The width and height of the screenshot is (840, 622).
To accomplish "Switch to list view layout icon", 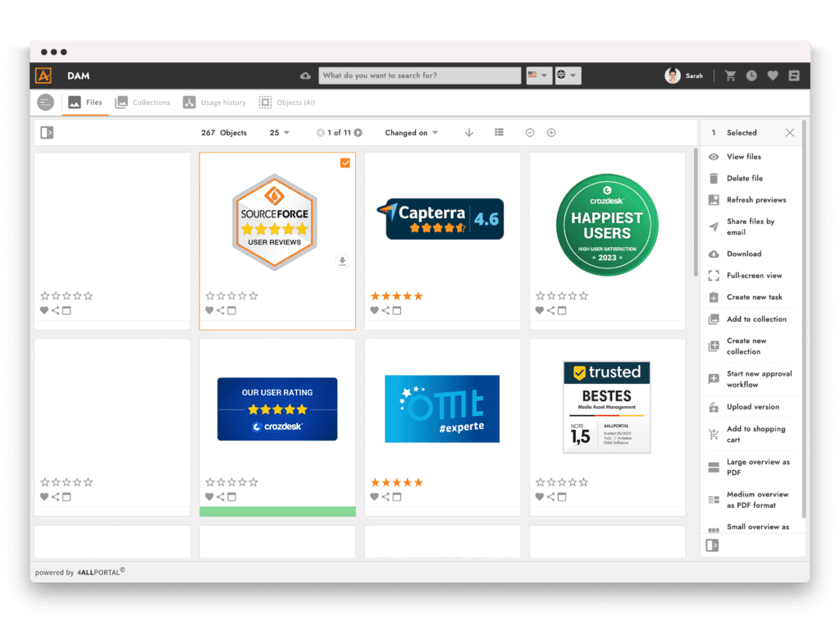I will pos(499,132).
